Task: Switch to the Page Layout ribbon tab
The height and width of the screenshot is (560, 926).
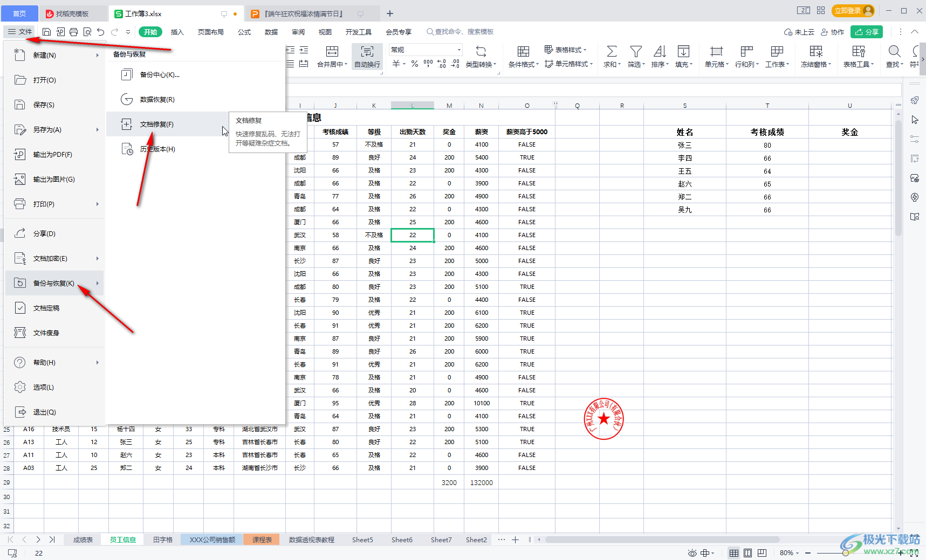Action: pos(211,32)
